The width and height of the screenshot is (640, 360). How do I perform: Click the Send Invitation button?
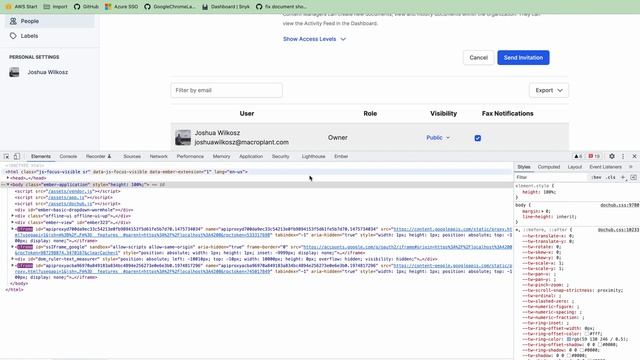pyautogui.click(x=523, y=58)
